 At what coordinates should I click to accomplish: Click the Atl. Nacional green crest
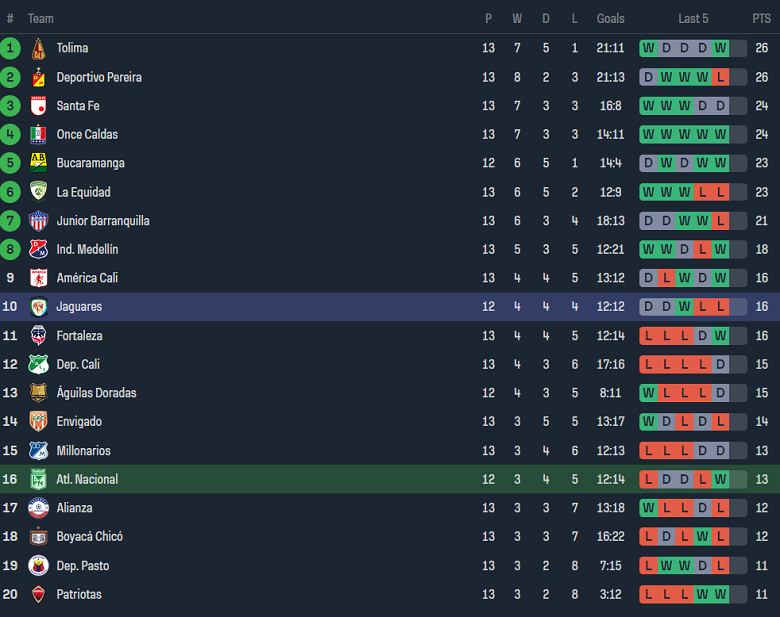[39, 479]
